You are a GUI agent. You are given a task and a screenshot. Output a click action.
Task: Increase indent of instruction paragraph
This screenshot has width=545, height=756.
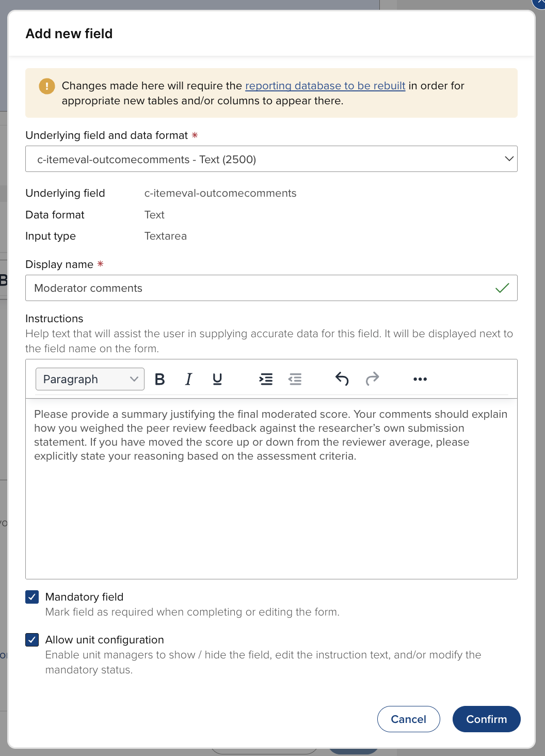(x=266, y=379)
